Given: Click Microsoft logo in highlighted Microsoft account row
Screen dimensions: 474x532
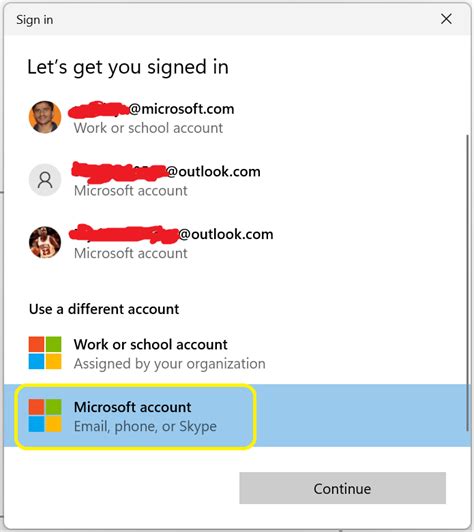Looking at the screenshot, I should point(45,415).
